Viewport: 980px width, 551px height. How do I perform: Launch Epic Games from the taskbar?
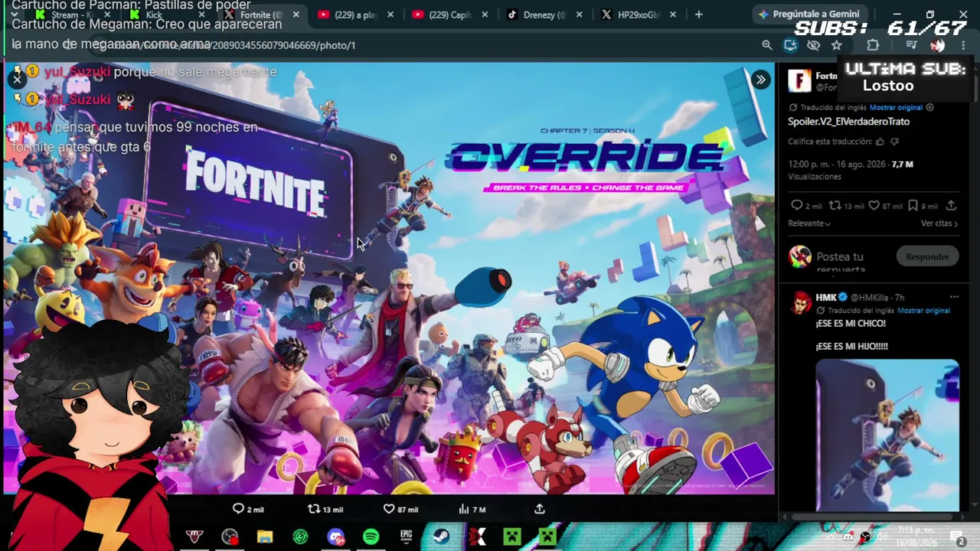(406, 537)
